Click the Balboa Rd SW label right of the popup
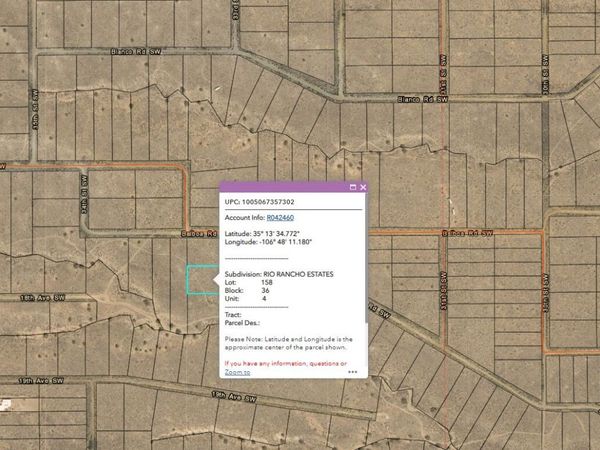 tap(467, 233)
